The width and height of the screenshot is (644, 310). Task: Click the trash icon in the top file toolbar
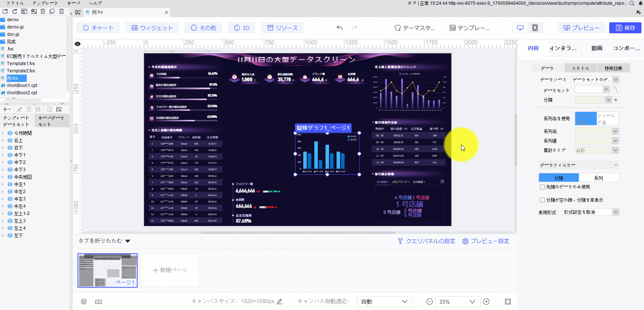(43, 12)
